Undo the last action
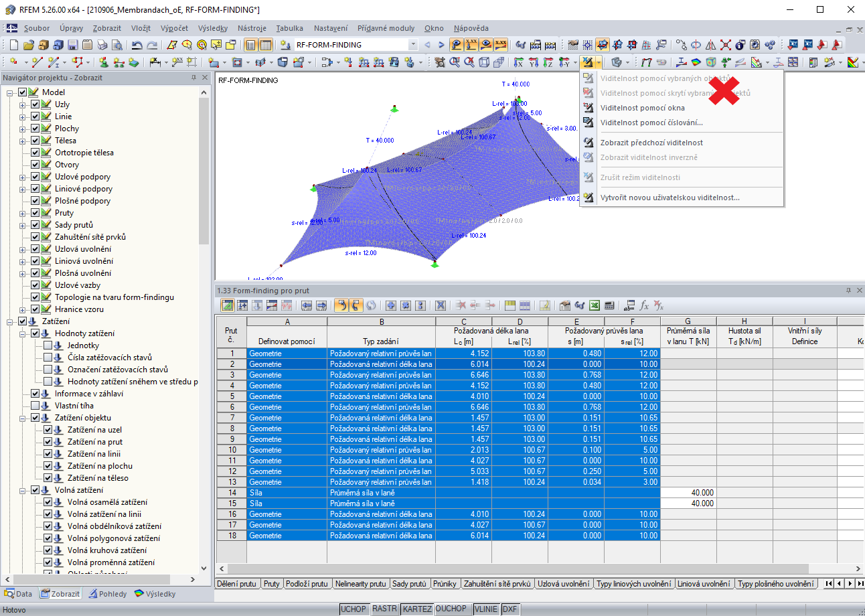The width and height of the screenshot is (865, 616). coord(137,45)
